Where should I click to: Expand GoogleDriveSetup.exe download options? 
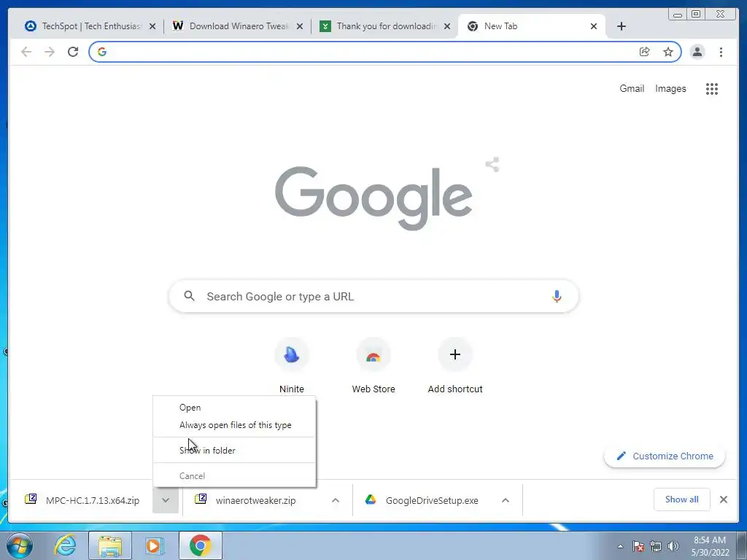click(506, 500)
